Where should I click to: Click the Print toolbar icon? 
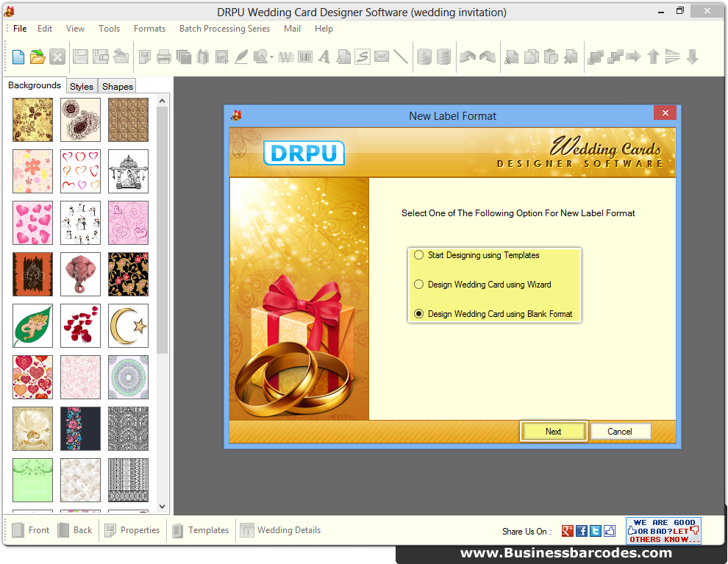(x=164, y=57)
